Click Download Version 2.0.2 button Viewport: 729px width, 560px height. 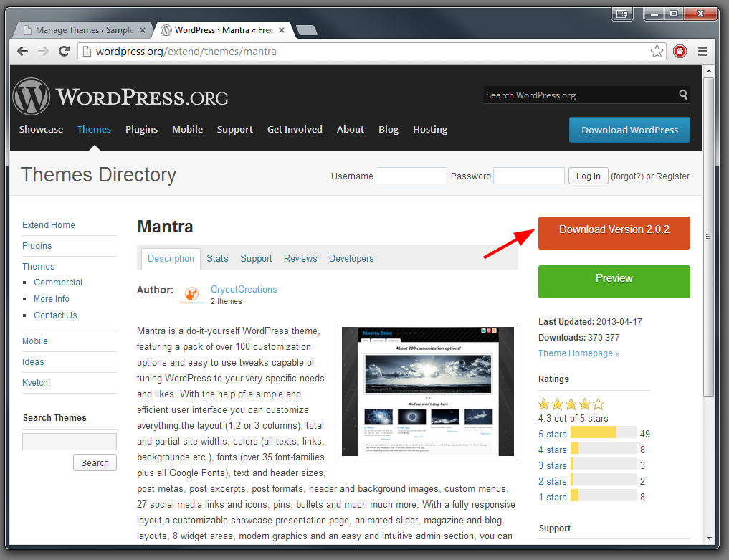point(614,232)
